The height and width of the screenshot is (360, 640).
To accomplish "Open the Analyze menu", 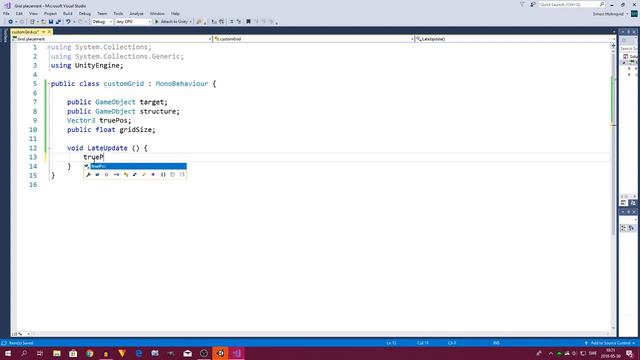I will click(136, 13).
